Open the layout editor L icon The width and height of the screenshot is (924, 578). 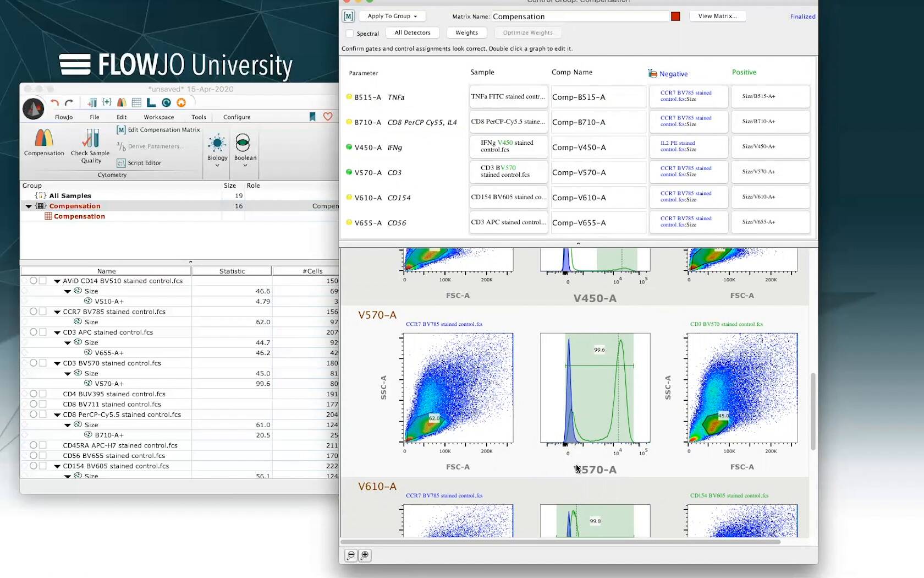[151, 102]
